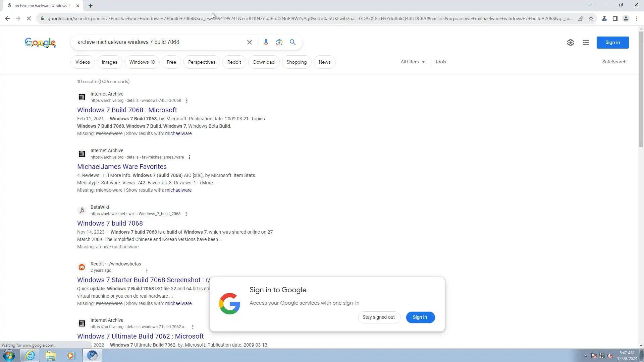Open quick settings gear icon
The height and width of the screenshot is (362, 644).
[x=570, y=43]
